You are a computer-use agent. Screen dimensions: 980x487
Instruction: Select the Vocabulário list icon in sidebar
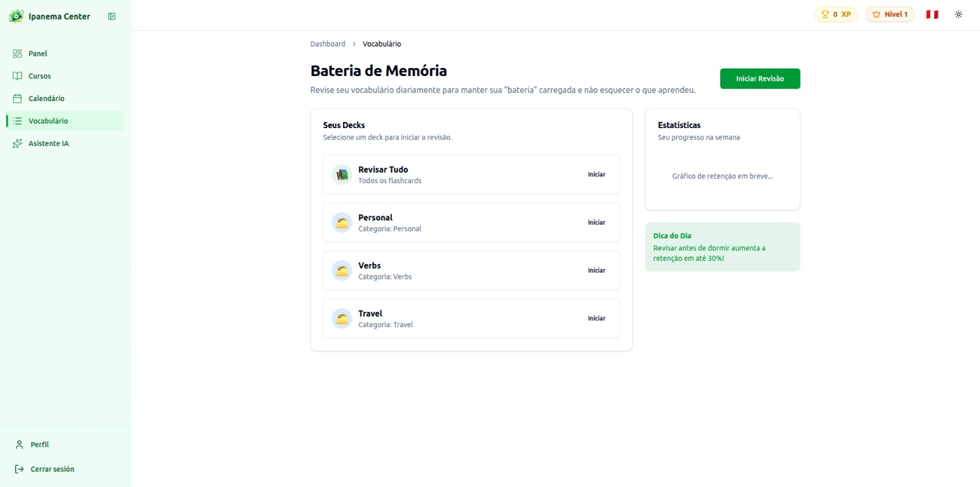(x=17, y=121)
